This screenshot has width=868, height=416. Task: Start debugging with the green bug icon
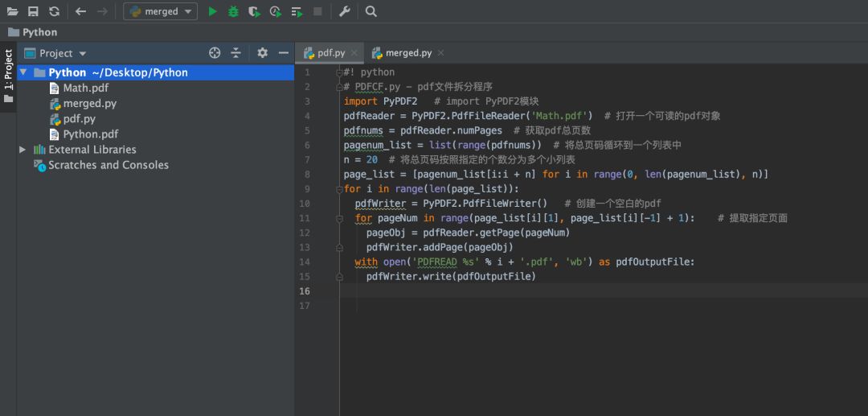coord(233,11)
